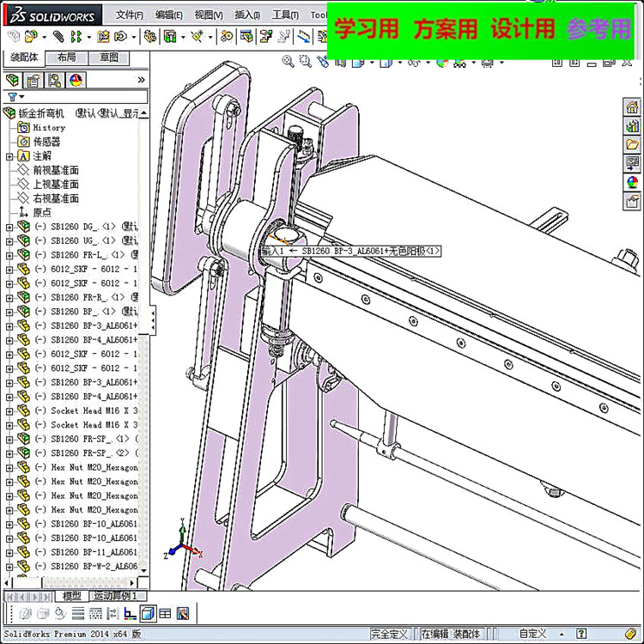
Task: Click the Bill of Materials icon
Action: [246, 37]
